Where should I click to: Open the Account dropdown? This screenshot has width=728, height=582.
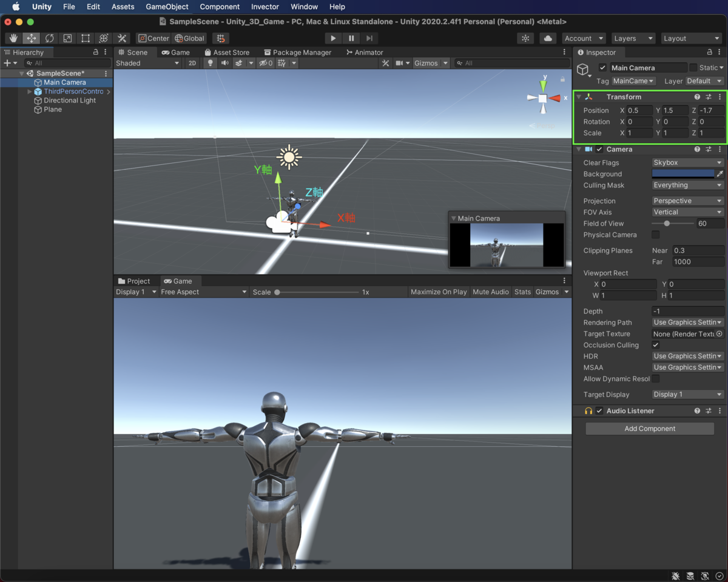pyautogui.click(x=584, y=38)
